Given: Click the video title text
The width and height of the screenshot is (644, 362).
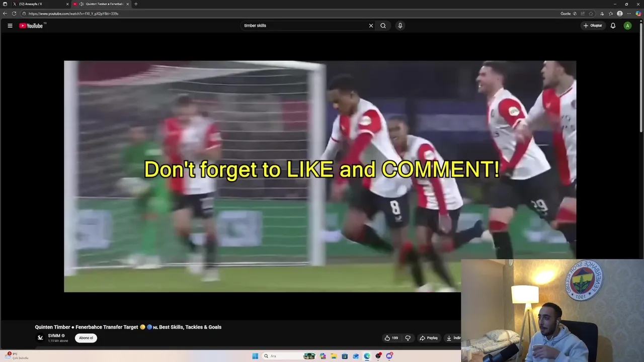Looking at the screenshot, I should [x=128, y=327].
